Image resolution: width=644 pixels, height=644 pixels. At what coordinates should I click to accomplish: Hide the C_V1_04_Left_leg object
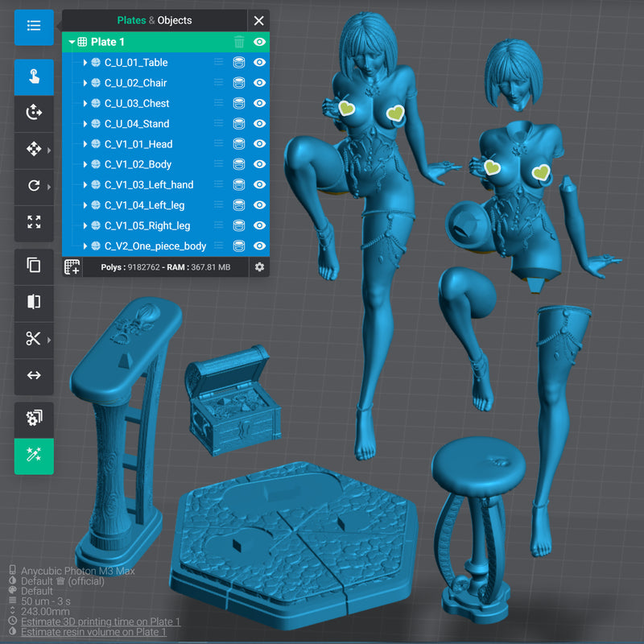pyautogui.click(x=259, y=205)
